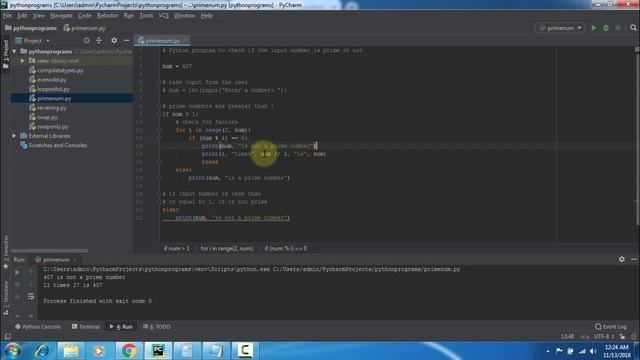The height and width of the screenshot is (360, 640).
Task: Click the Scroll from Source target icon
Action: pyautogui.click(x=87, y=40)
